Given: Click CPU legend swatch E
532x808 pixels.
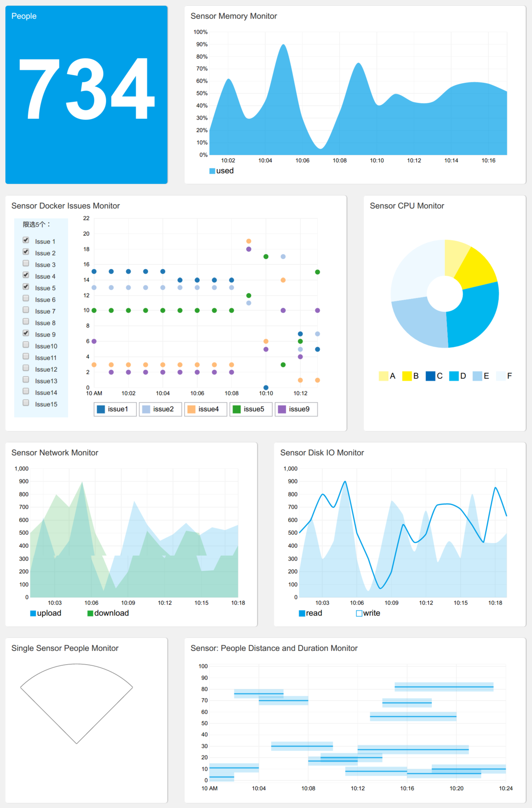Looking at the screenshot, I should [477, 376].
